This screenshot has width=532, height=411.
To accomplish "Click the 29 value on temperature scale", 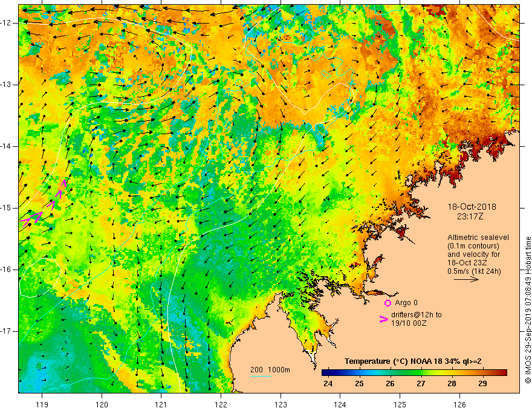I will pos(482,384).
